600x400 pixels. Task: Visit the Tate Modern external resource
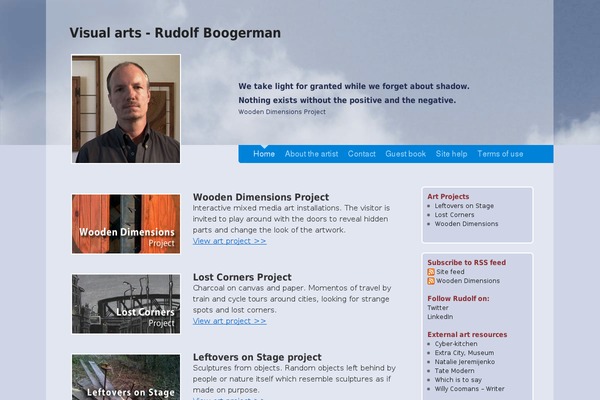coord(454,371)
